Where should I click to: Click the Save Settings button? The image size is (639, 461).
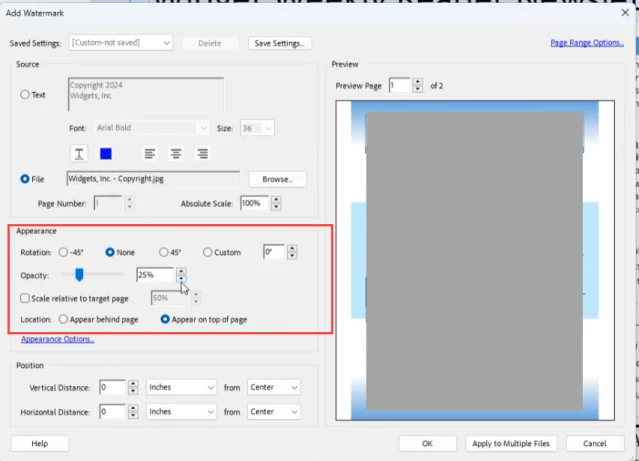[x=280, y=43]
